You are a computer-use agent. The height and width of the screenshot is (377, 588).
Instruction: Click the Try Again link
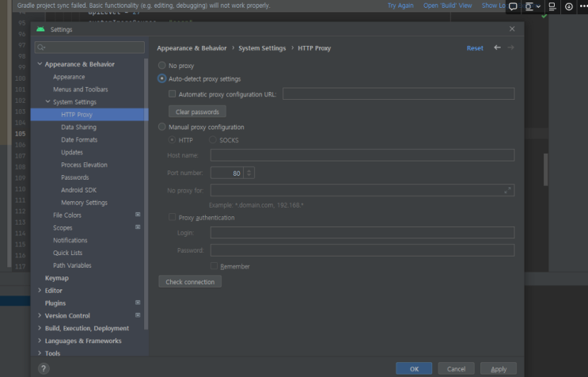click(400, 6)
